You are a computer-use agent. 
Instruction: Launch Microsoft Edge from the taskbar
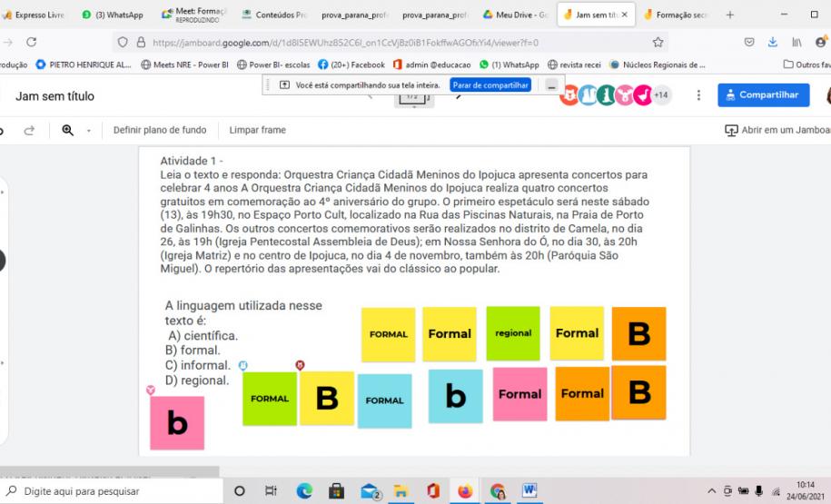coord(302,491)
